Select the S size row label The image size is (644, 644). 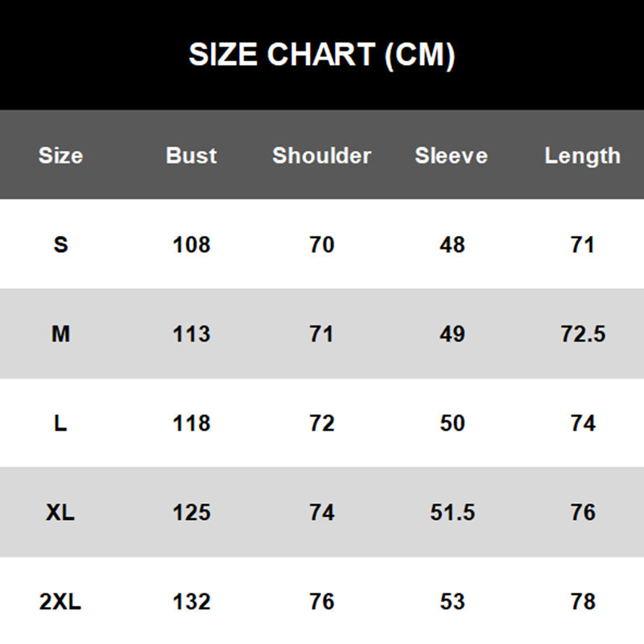point(60,245)
